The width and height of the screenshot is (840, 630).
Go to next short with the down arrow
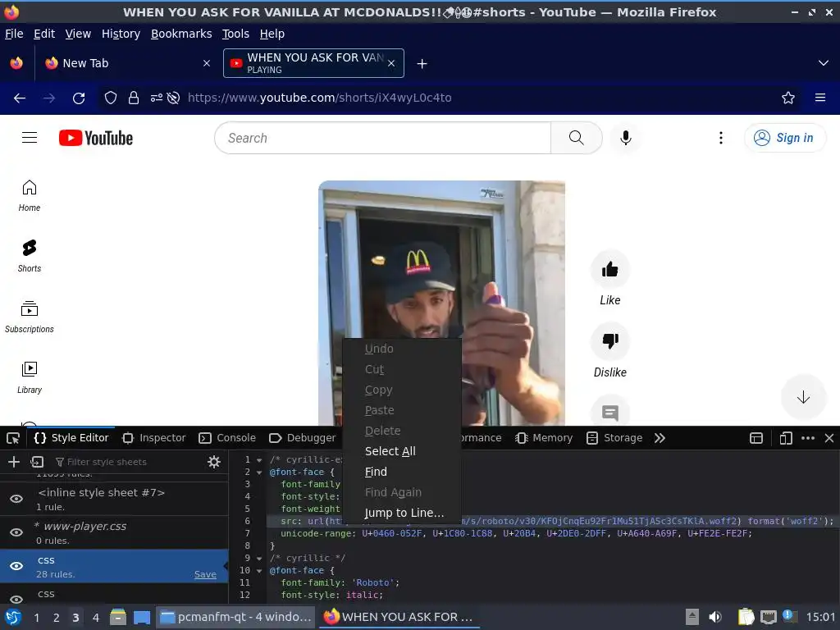point(802,397)
